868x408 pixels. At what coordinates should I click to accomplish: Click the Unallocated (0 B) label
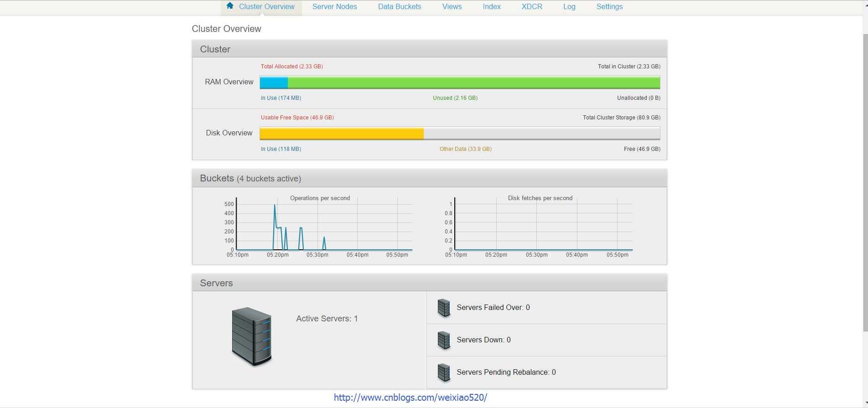click(x=639, y=98)
